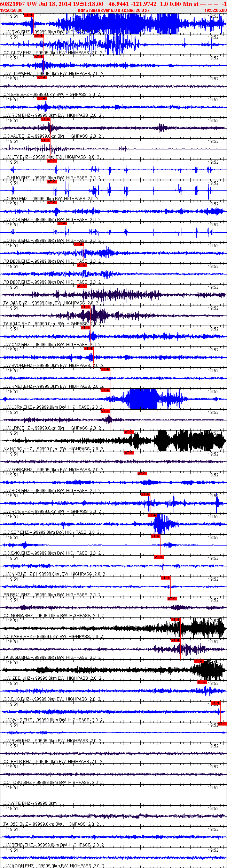This screenshot has height=868, width=227.
Task: Click the station label PB.B007.EHZ
Action: (x=17, y=282)
